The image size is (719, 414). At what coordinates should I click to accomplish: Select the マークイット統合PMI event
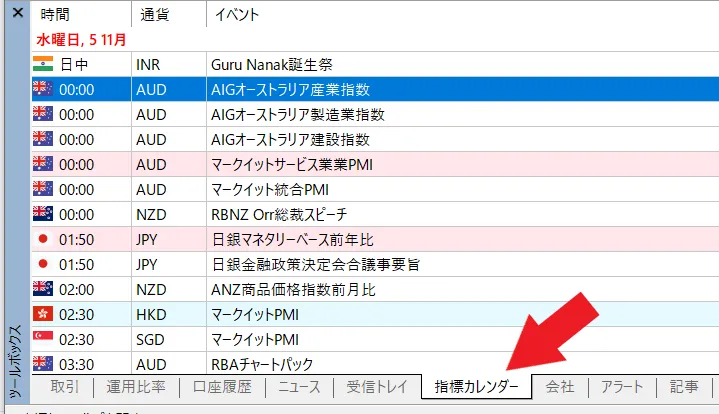[x=270, y=189]
